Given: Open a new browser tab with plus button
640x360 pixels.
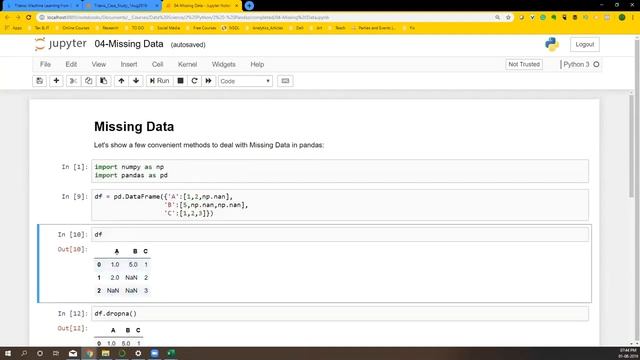Looking at the screenshot, I should 249,6.
